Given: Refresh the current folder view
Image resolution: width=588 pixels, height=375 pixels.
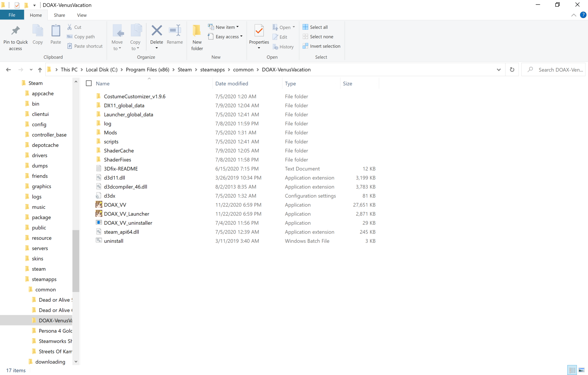Looking at the screenshot, I should 512,70.
